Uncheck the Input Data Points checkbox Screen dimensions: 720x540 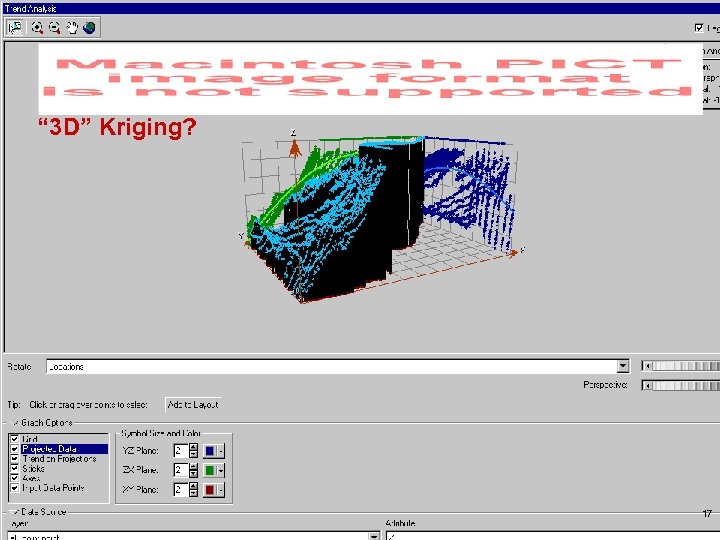click(x=14, y=488)
